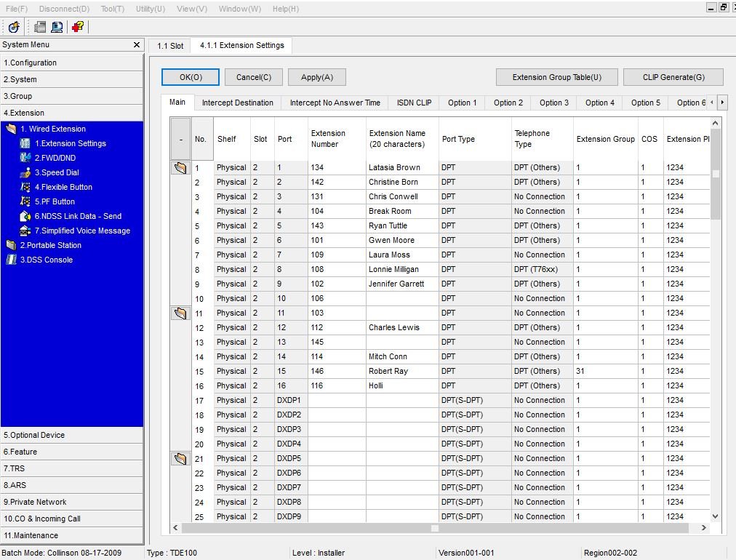
Task: Select Simplified Voice Message icon
Action: click(25, 231)
